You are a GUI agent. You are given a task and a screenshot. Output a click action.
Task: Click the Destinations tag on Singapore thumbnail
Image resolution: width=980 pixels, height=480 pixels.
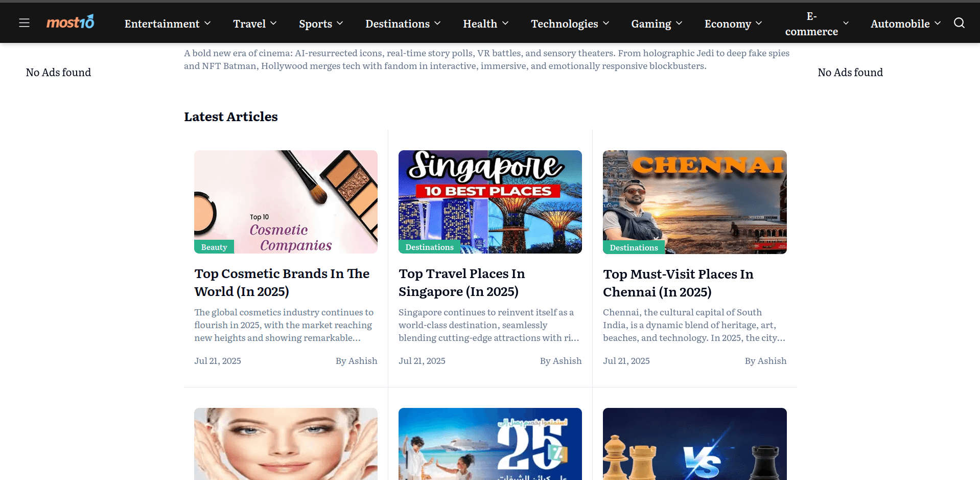(429, 247)
